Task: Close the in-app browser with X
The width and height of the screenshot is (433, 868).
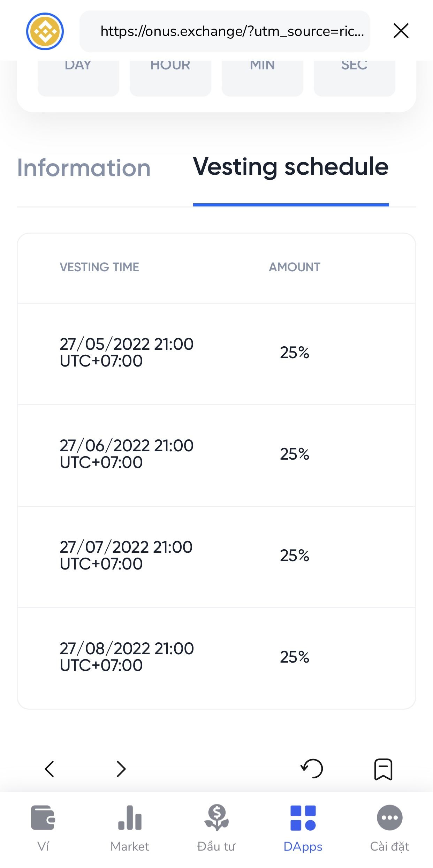Action: 401,31
